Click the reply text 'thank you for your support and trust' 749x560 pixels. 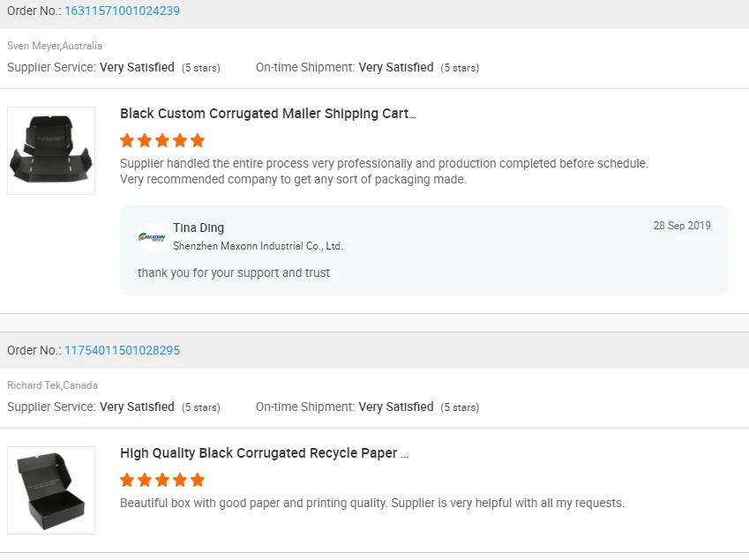234,273
